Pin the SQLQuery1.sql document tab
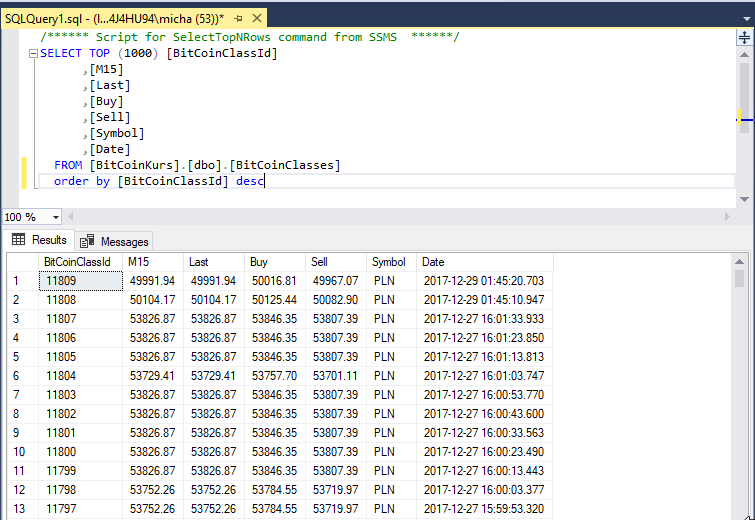The image size is (755, 520). [238, 19]
